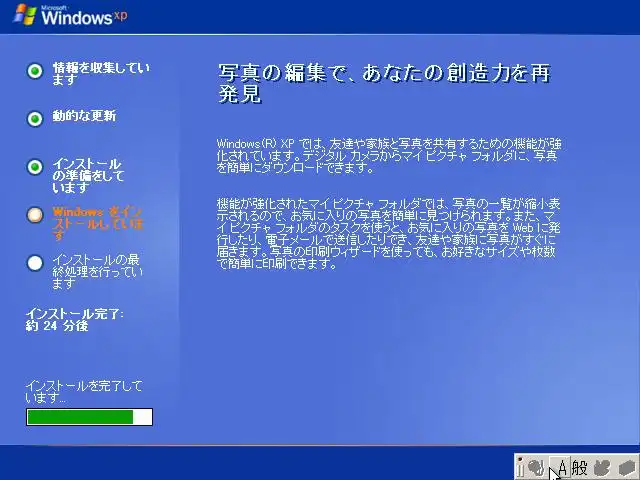Screen dimensions: 640x480
Task: Click the step text '情報を収集しています'
Action: click(x=101, y=74)
